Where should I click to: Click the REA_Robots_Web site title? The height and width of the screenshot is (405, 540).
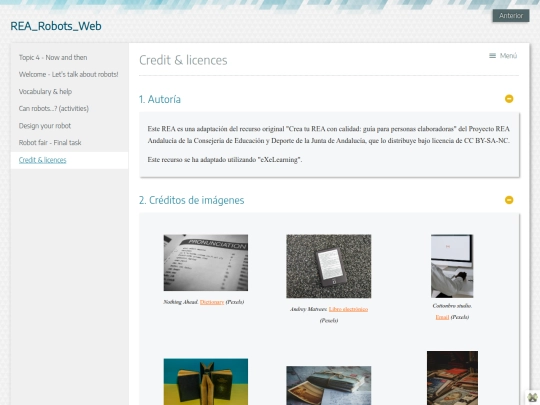coord(56,26)
